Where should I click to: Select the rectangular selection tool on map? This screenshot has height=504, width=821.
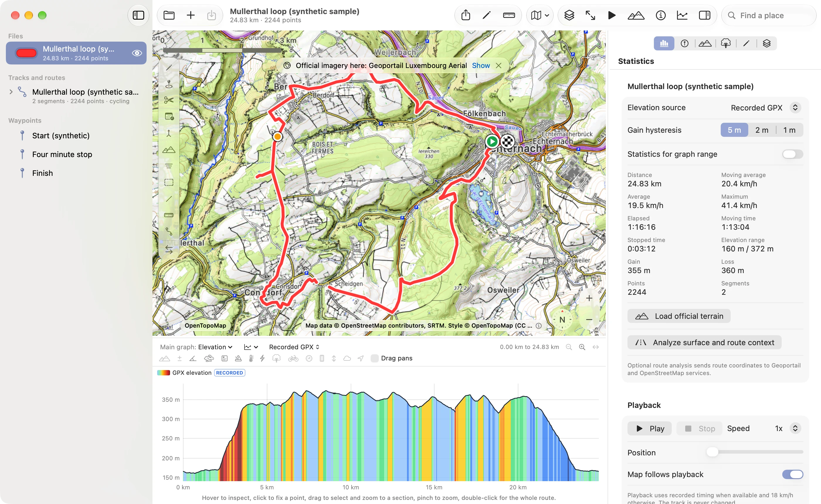(x=169, y=182)
